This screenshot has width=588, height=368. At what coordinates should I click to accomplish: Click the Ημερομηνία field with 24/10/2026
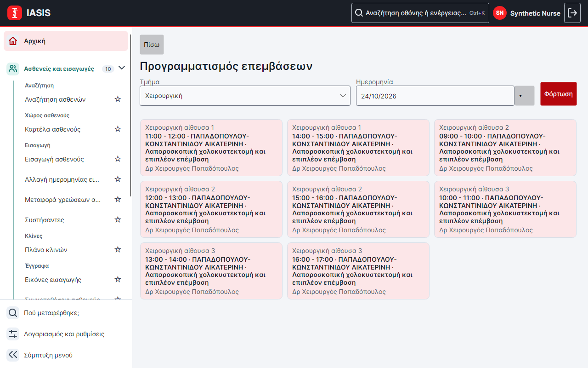pyautogui.click(x=435, y=96)
